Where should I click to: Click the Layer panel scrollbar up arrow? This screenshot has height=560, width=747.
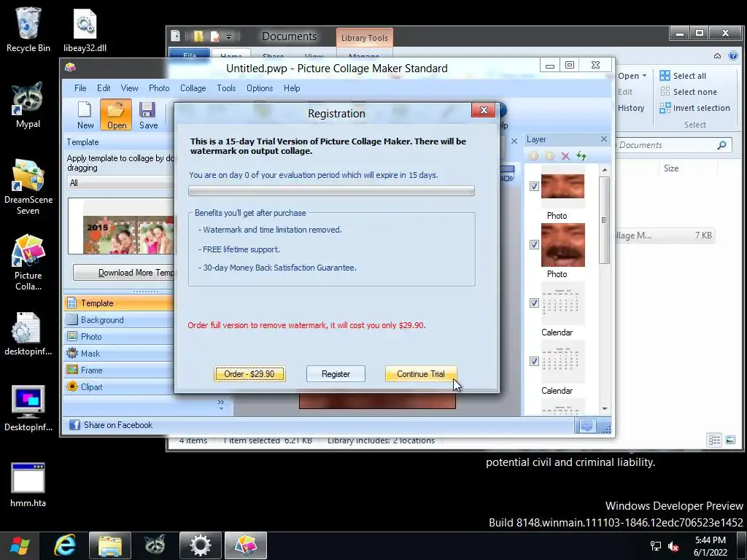[605, 169]
